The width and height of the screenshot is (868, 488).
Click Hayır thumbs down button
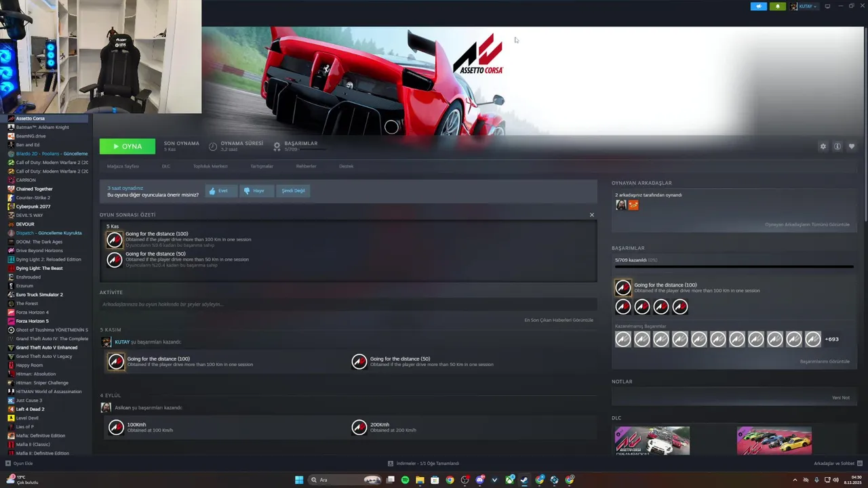click(256, 191)
